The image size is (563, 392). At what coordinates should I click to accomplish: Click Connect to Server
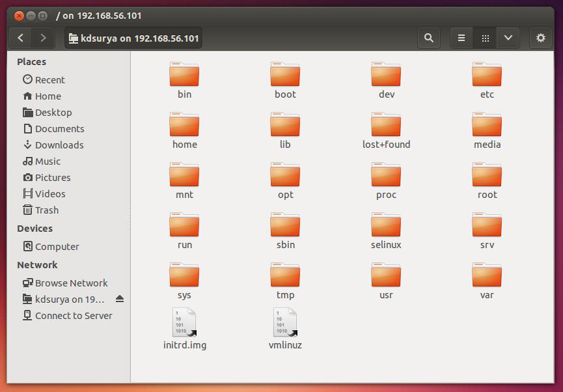pos(73,316)
